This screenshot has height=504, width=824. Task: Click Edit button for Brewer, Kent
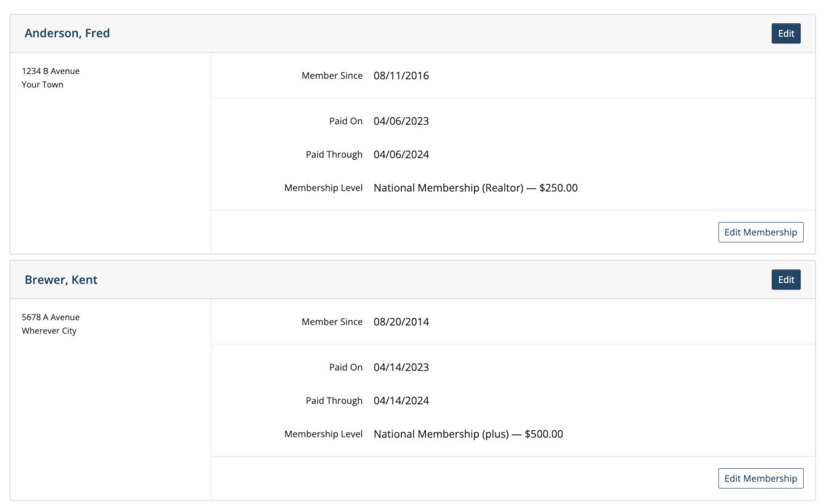coord(785,279)
